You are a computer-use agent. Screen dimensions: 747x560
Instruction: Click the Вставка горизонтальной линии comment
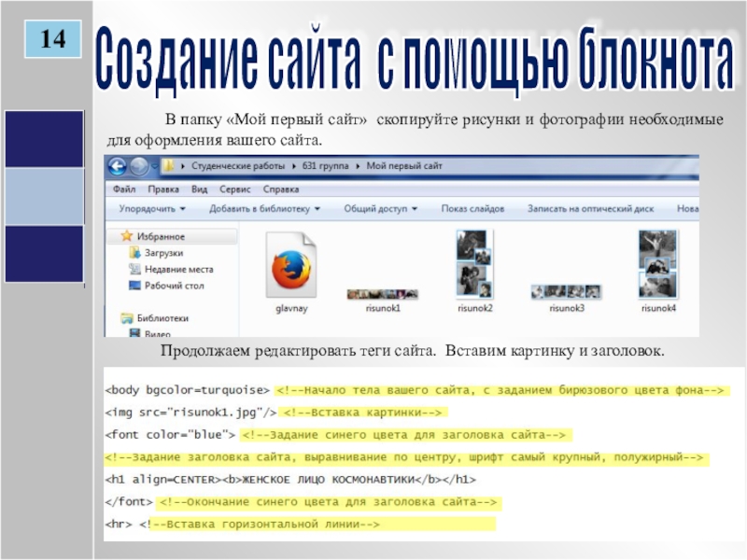(260, 525)
